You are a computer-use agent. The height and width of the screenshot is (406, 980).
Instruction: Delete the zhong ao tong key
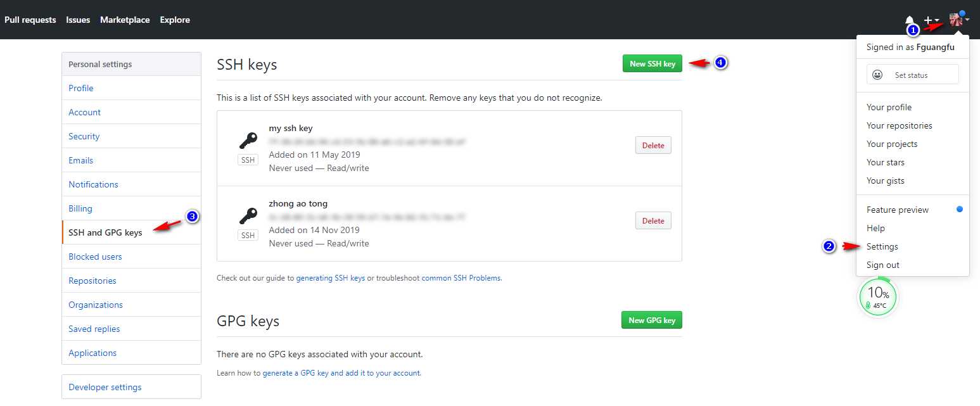coord(653,221)
